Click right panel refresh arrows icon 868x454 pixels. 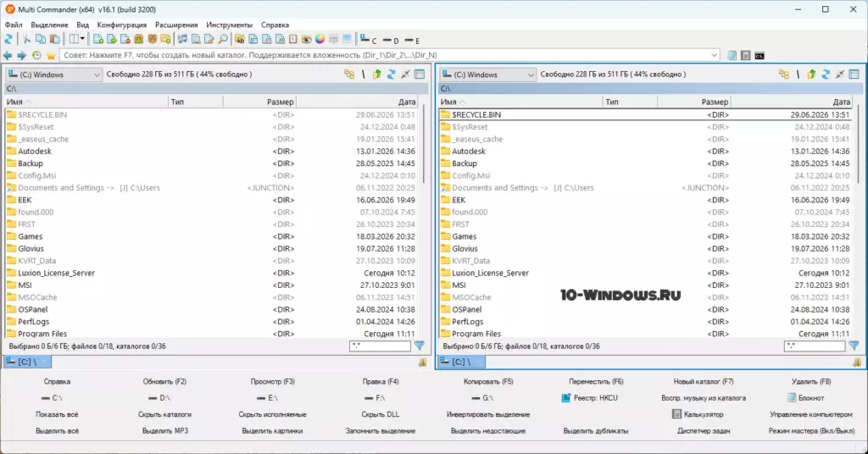(x=826, y=74)
